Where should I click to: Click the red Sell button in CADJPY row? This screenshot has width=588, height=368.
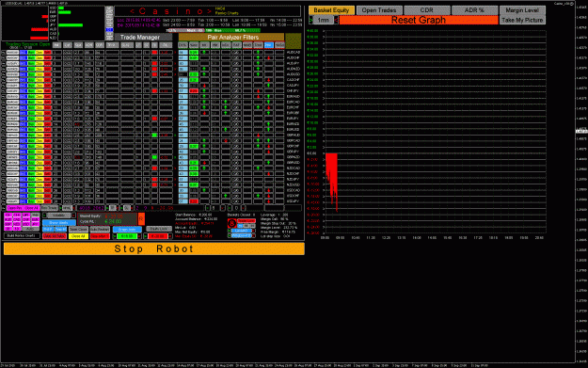pyautogui.click(x=47, y=86)
